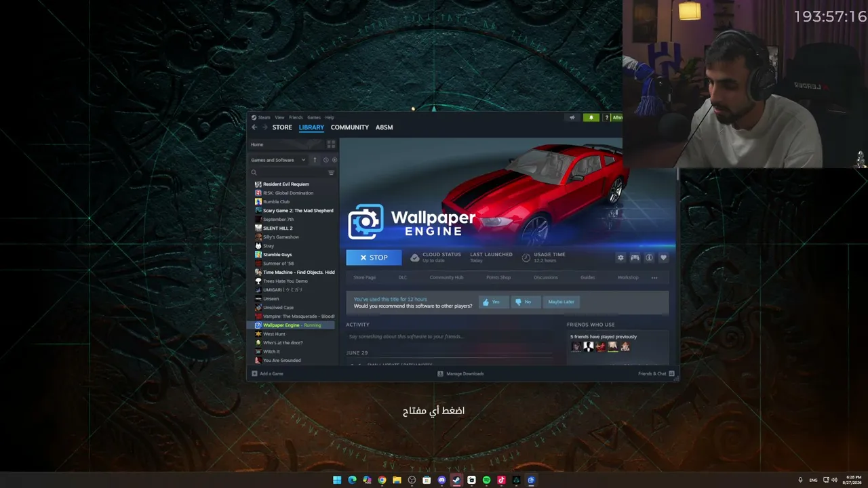
Task: Open the Steam menu
Action: click(261, 117)
